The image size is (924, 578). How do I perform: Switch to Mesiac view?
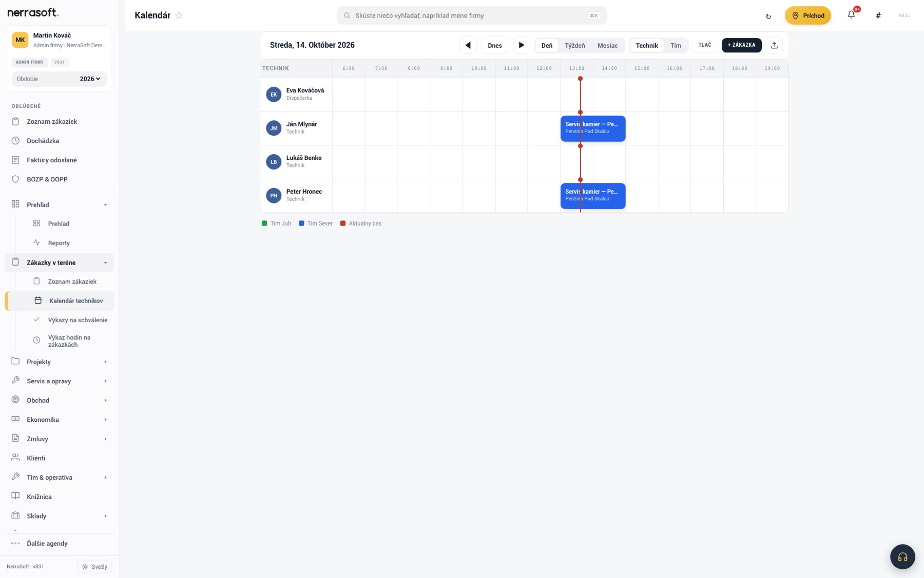(607, 45)
